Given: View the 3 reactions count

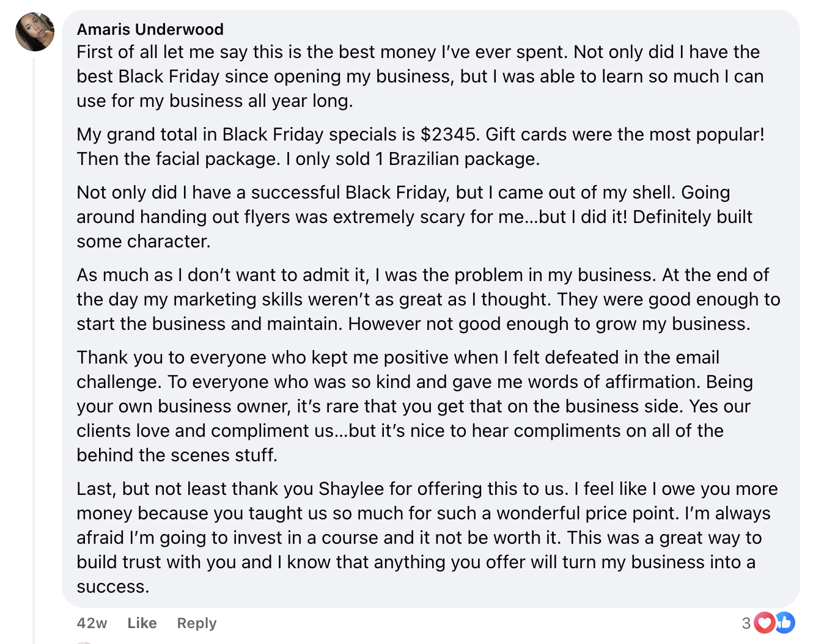Looking at the screenshot, I should 746,623.
